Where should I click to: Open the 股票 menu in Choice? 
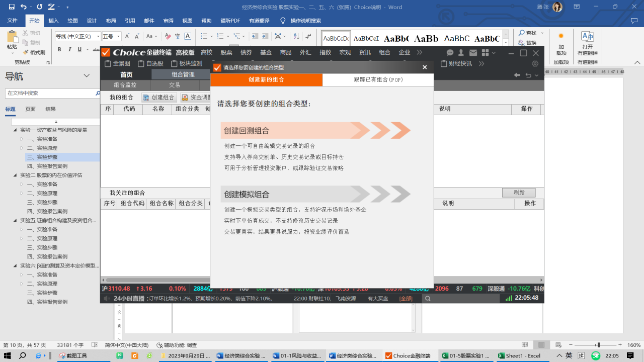[x=226, y=52]
